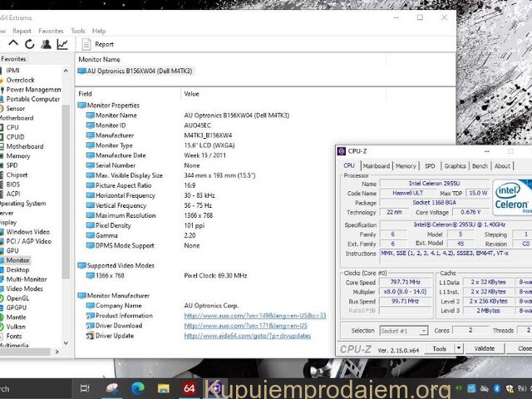The image size is (532, 399).
Task: Open the Tools menu in AIDA64
Action: click(78, 31)
